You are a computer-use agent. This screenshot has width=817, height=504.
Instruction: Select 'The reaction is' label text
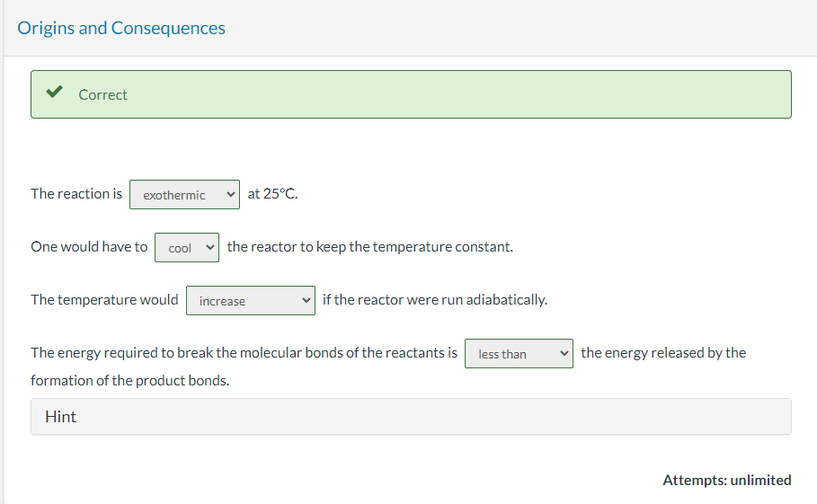point(76,194)
